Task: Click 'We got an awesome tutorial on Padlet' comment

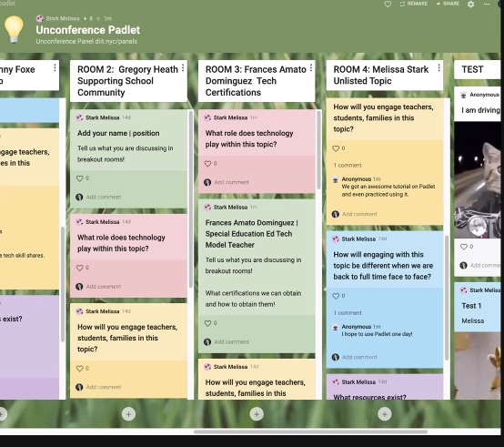Action: click(388, 190)
